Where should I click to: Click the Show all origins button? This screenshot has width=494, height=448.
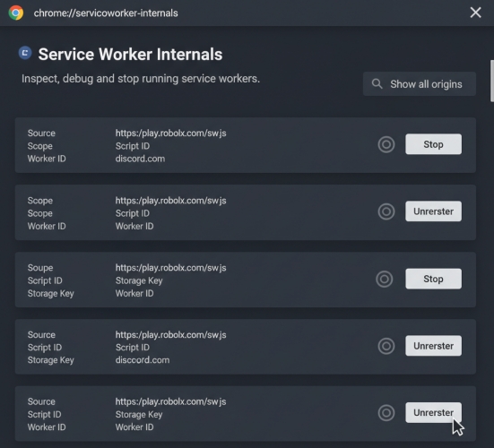point(420,83)
